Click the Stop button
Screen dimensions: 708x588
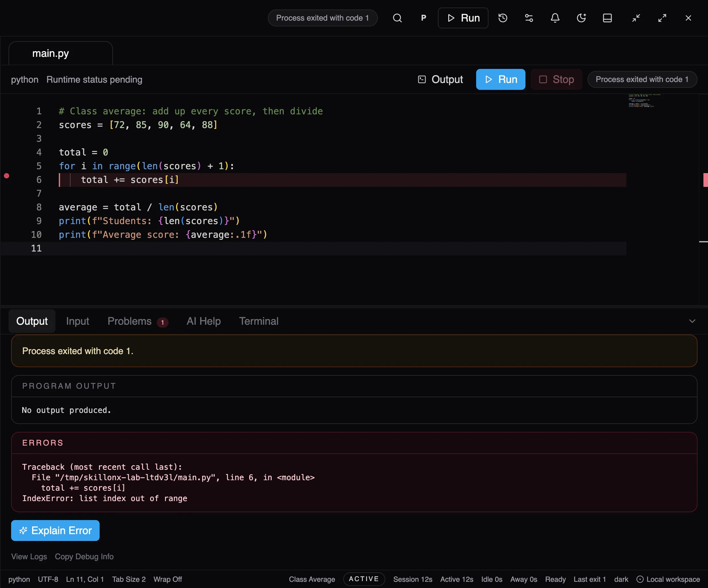pyautogui.click(x=556, y=79)
